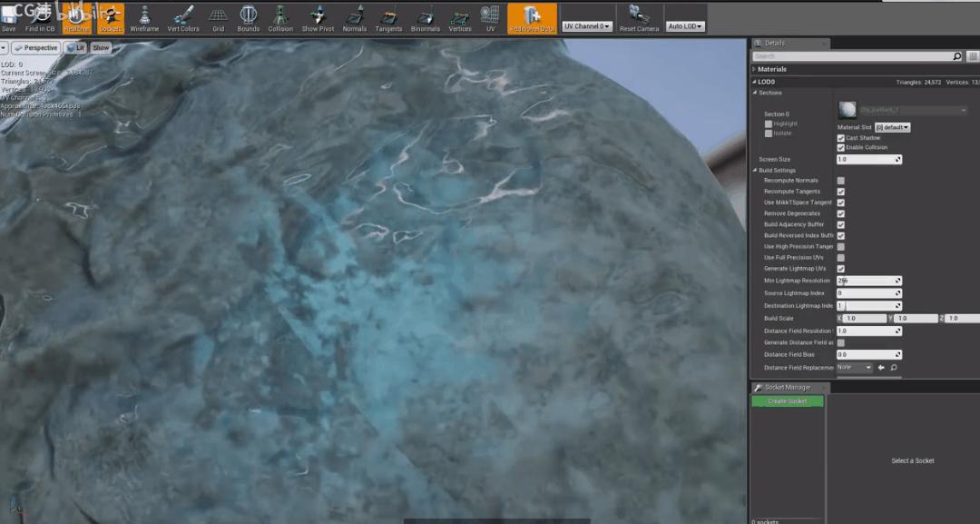Toggle Remove Degenerates checkbox
Image resolution: width=980 pixels, height=524 pixels.
(840, 213)
